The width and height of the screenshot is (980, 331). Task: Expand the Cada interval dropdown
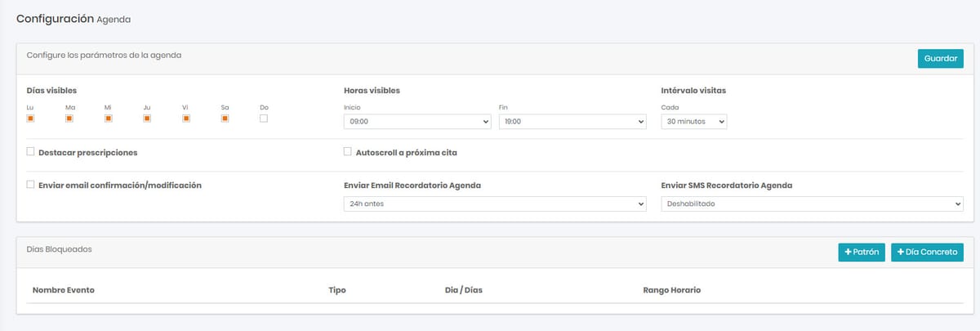(x=693, y=122)
